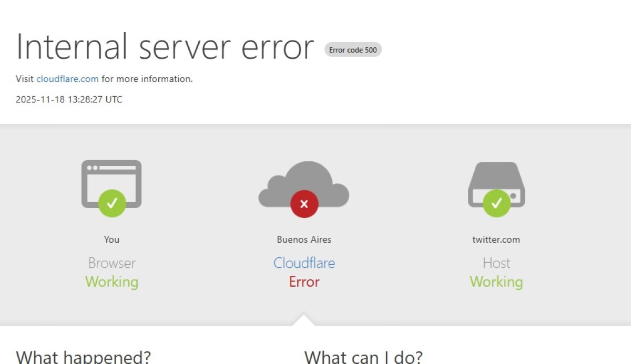Click the green Working status under Browser
The height and width of the screenshot is (364, 631).
click(x=111, y=282)
